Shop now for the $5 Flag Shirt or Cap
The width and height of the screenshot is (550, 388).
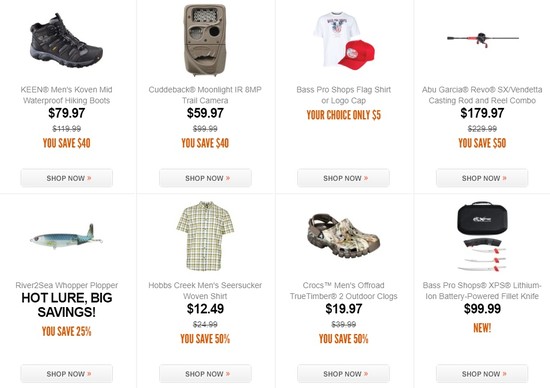point(343,178)
